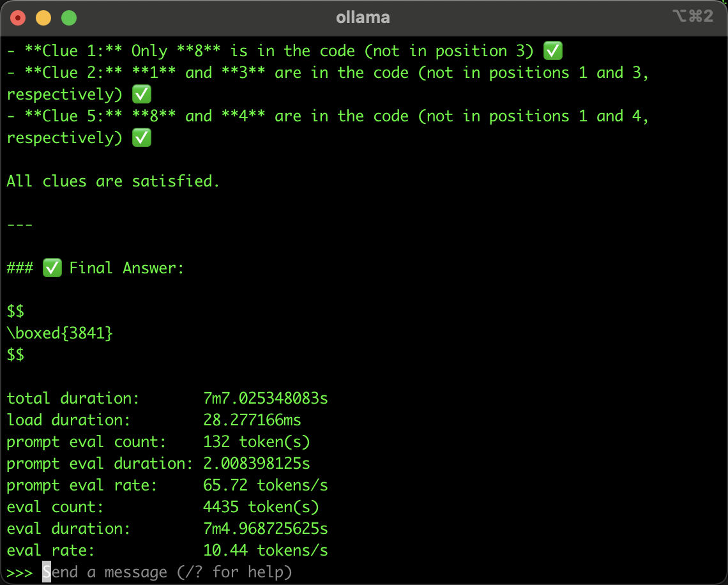Click the "---" separator line
This screenshot has height=585, width=728.
(19, 225)
